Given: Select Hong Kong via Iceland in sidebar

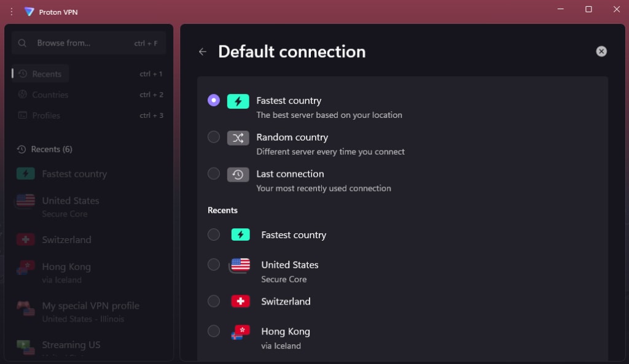Looking at the screenshot, I should (x=88, y=273).
